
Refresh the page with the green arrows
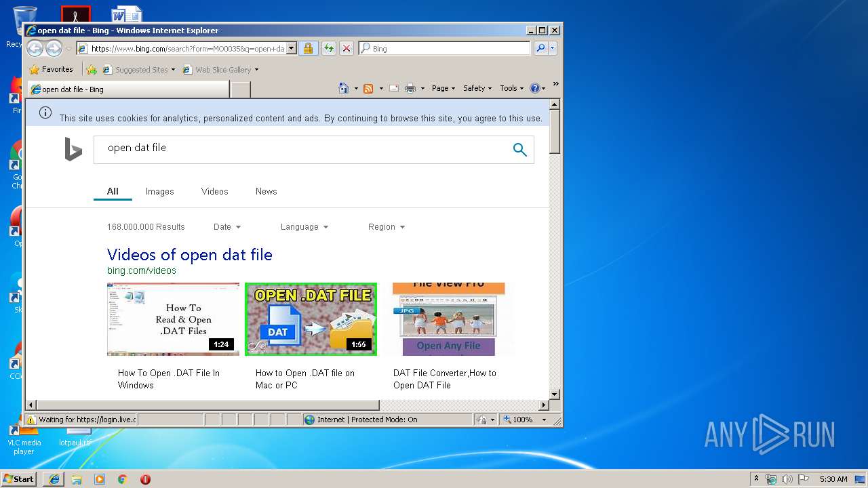(x=328, y=48)
